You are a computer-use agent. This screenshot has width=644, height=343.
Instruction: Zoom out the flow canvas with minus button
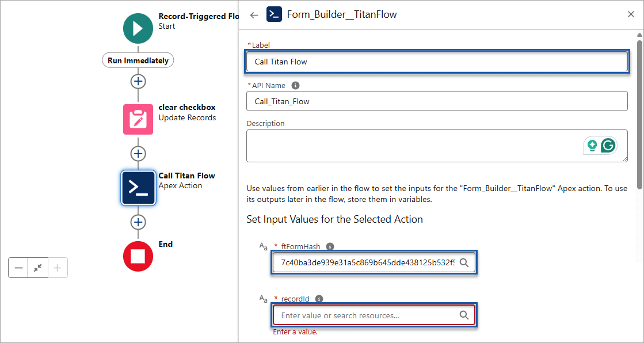pyautogui.click(x=18, y=268)
